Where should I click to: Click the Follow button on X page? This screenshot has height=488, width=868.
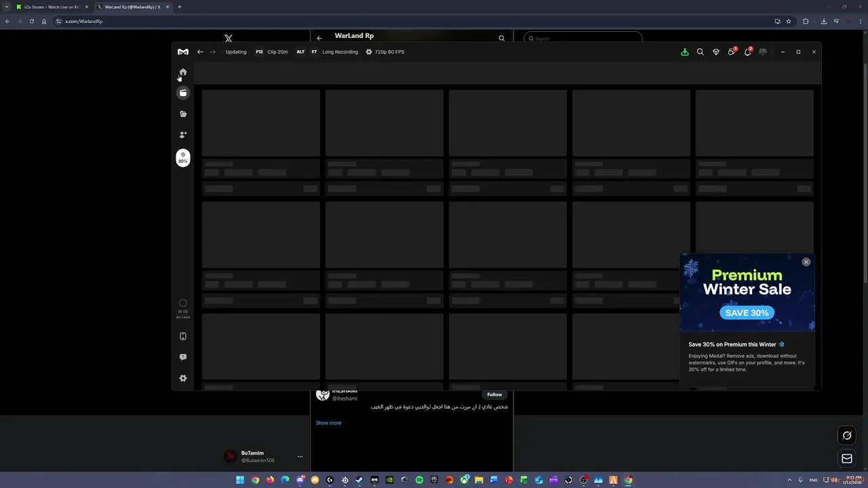tap(494, 394)
